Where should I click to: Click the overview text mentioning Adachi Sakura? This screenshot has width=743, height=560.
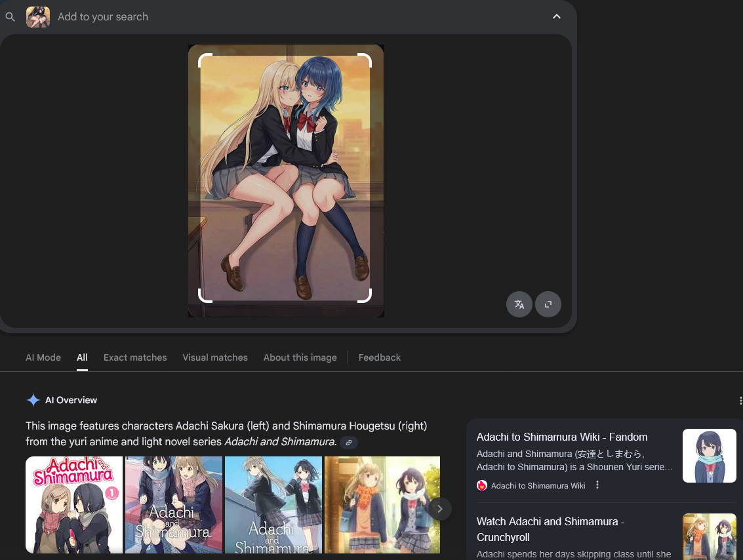(226, 433)
